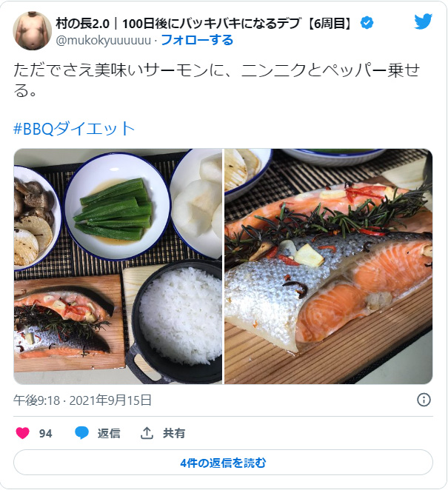Open the @mukokyuuuuuu handle
The height and width of the screenshot is (490, 448).
[104, 41]
